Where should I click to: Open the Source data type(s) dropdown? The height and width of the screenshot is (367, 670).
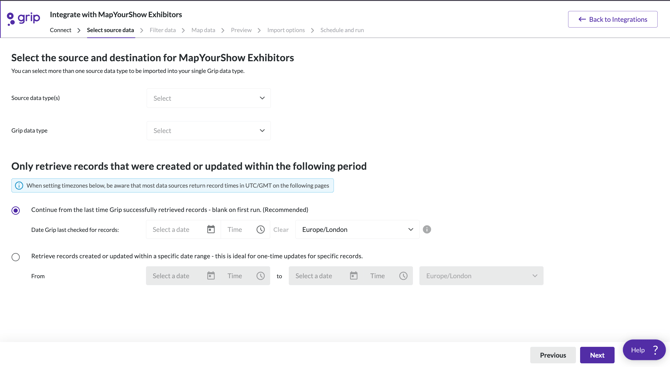point(209,98)
